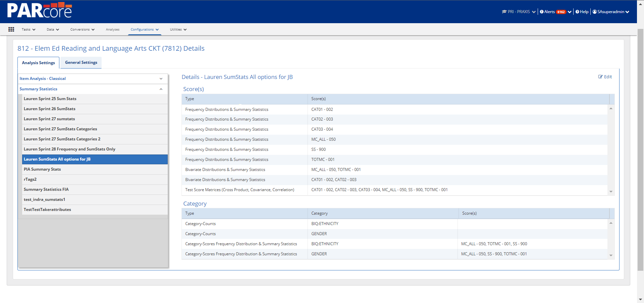Viewport: 644px width, 303px height.
Task: Click the TOTMC - 001 score cell
Action: pyautogui.click(x=458, y=160)
